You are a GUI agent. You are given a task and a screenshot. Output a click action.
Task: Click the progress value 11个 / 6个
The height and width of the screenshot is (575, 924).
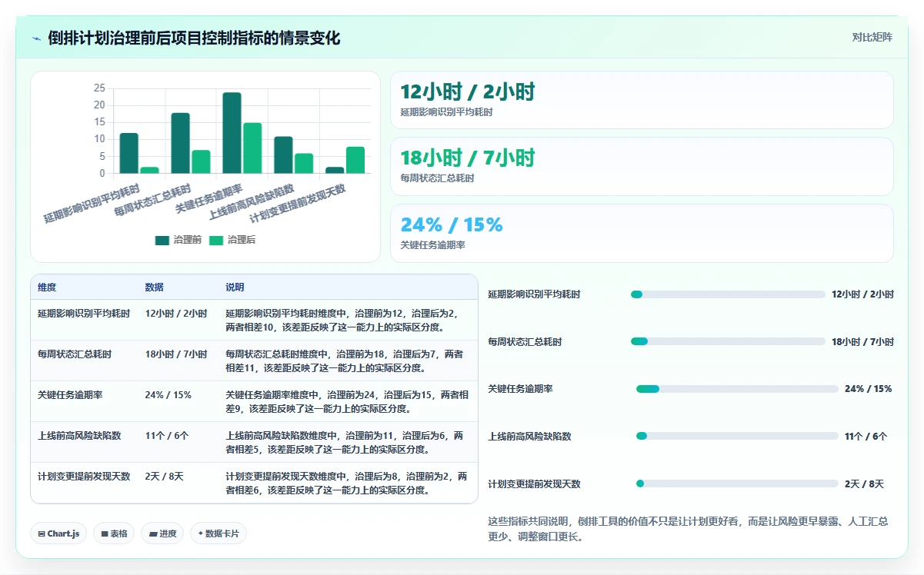[x=866, y=437]
